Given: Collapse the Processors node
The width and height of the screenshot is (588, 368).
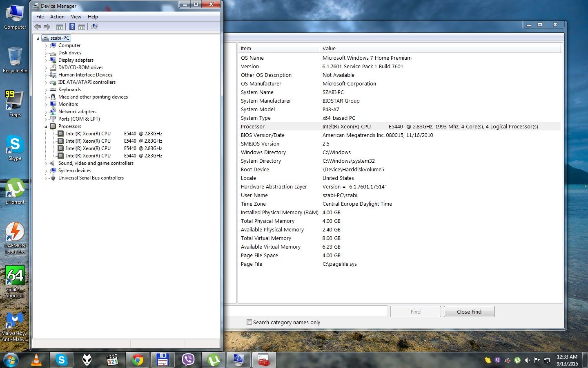Looking at the screenshot, I should (46, 127).
